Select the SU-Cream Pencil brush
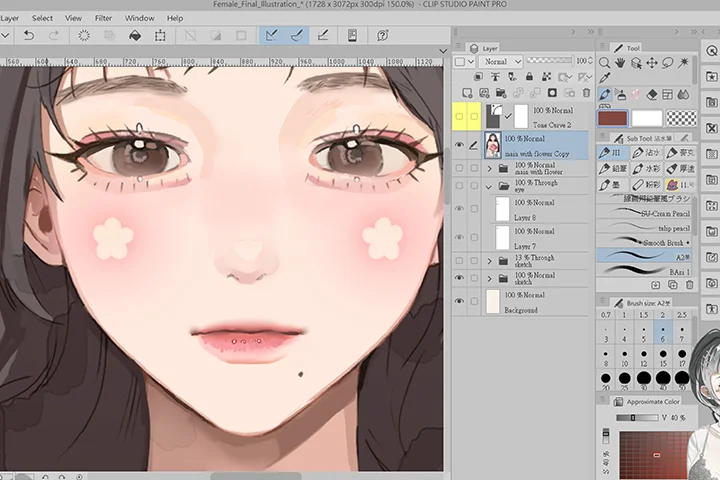 644,213
